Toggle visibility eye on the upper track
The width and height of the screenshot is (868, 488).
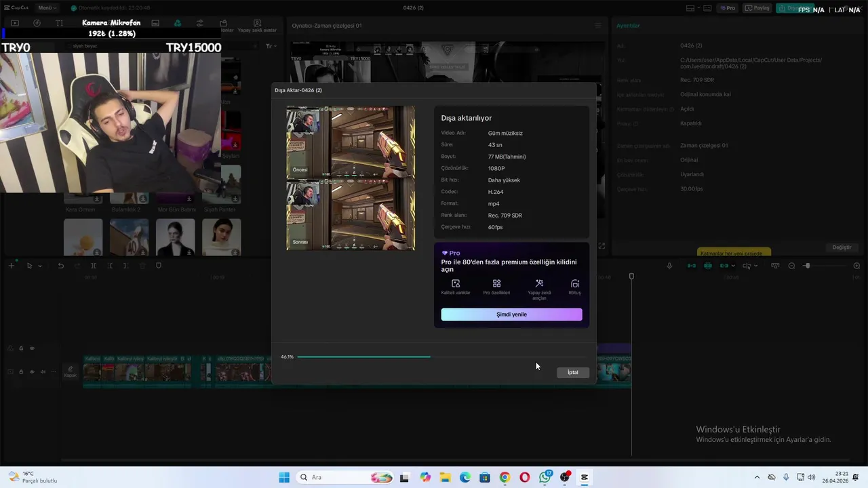(32, 348)
